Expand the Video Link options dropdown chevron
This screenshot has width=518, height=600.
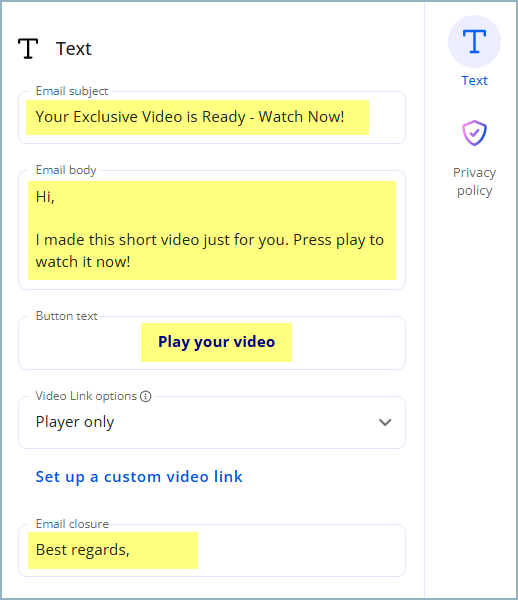[384, 422]
